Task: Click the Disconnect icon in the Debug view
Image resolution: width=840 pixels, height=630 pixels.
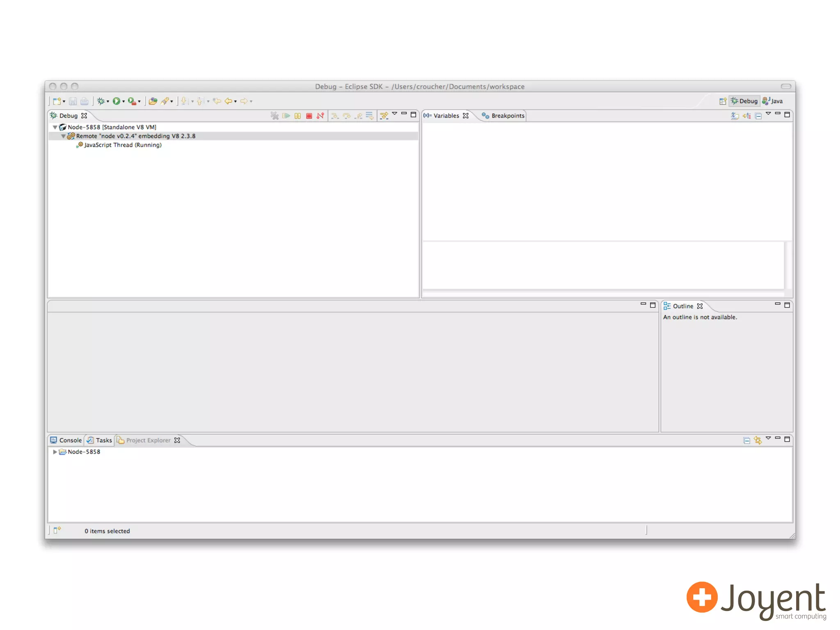Action: (x=320, y=116)
